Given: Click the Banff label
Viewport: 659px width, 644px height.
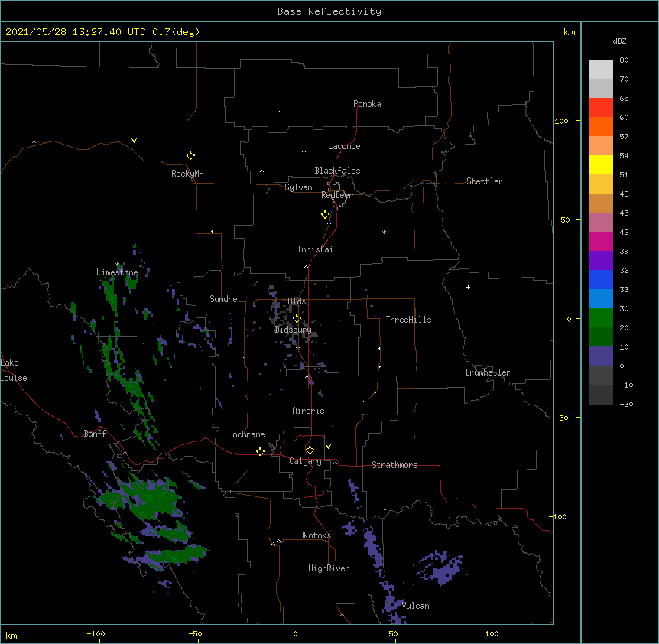Looking at the screenshot, I should [95, 434].
